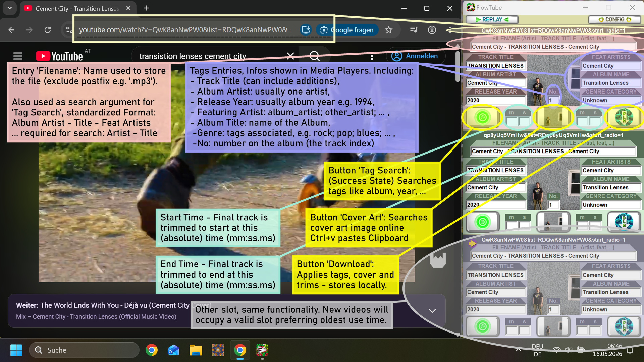
Task: Click FlowTube icon on taskbar
Action: [262, 350]
